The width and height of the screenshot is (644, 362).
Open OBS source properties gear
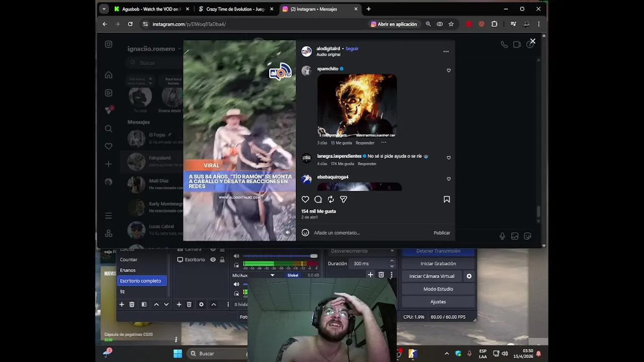201,305
